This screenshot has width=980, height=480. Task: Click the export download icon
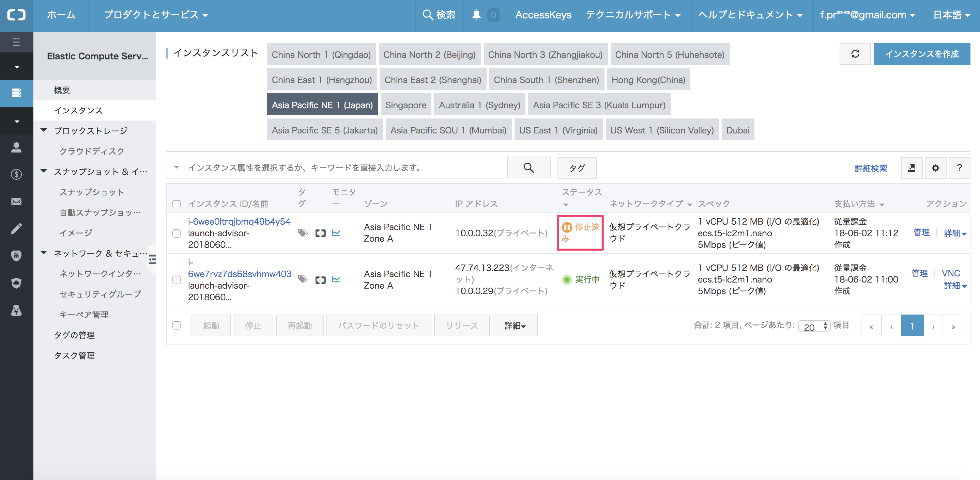911,168
